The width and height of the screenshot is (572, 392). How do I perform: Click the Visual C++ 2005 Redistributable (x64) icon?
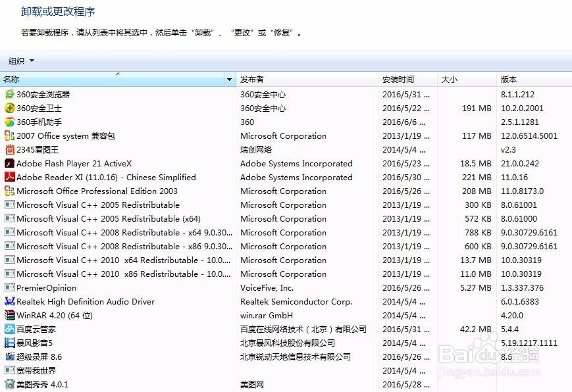click(x=9, y=218)
